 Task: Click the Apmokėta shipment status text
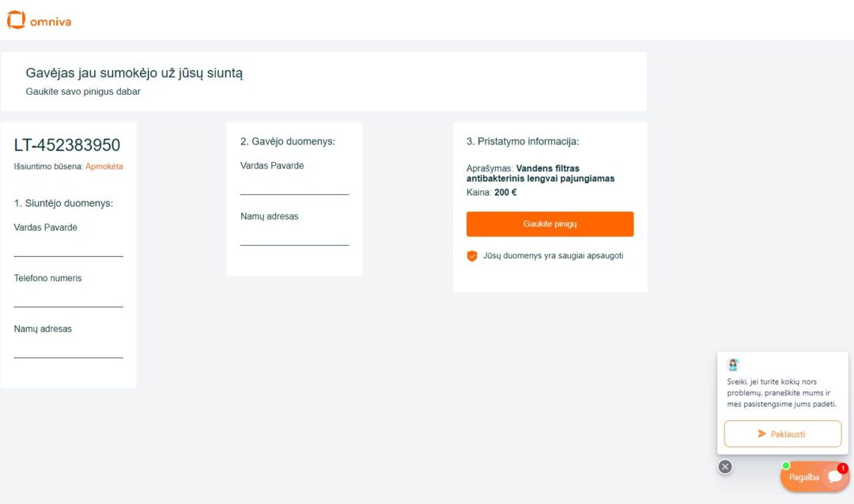(x=104, y=167)
